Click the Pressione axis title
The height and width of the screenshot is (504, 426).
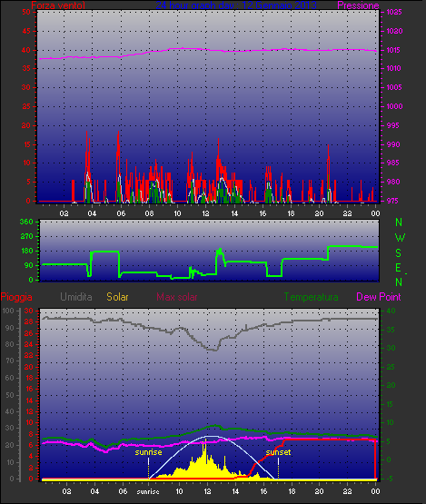(358, 5)
